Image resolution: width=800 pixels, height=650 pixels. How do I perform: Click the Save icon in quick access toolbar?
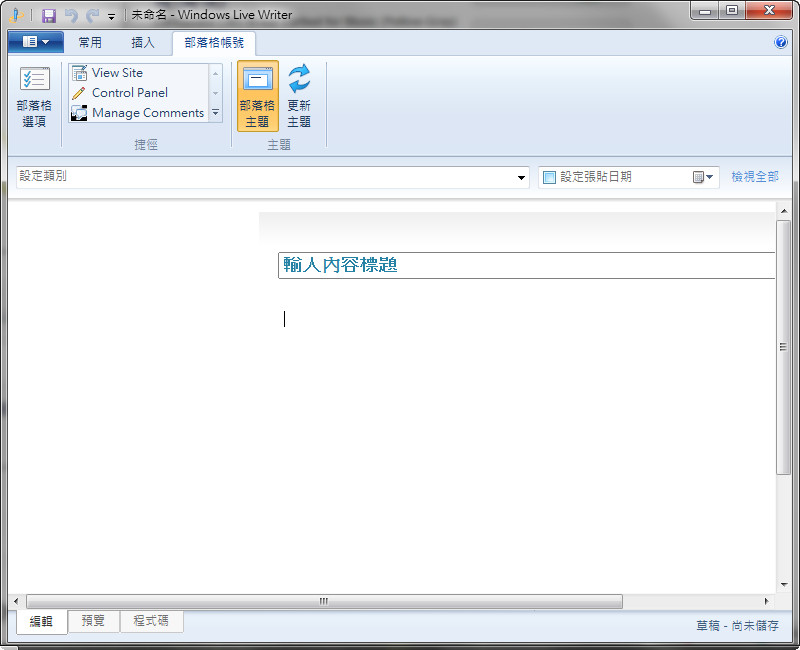pos(47,14)
